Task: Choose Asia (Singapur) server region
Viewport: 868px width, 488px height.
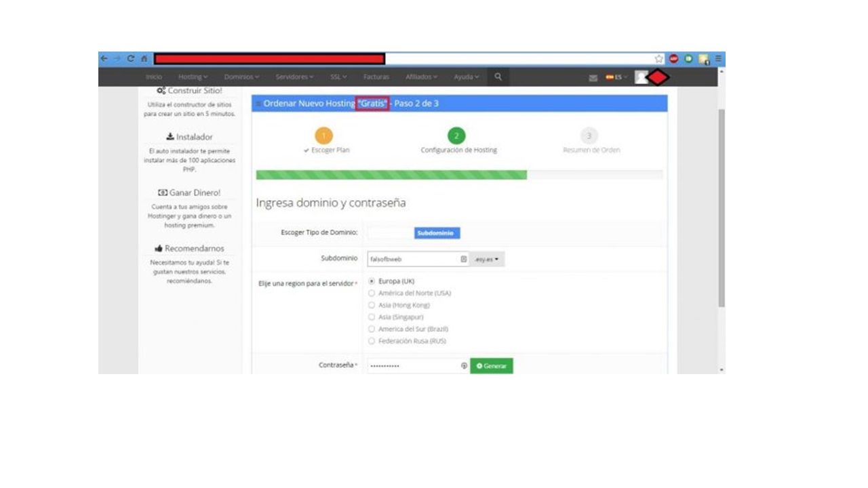Action: click(x=371, y=317)
